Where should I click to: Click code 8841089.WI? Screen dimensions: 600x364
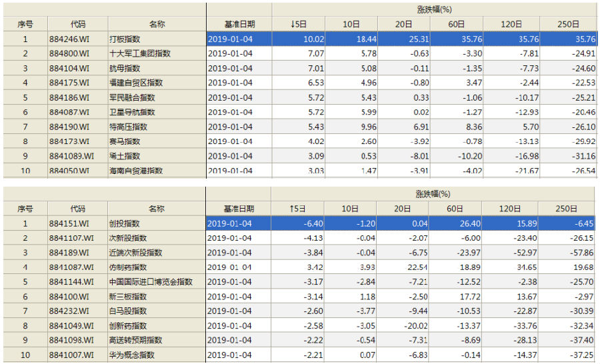pyautogui.click(x=71, y=156)
